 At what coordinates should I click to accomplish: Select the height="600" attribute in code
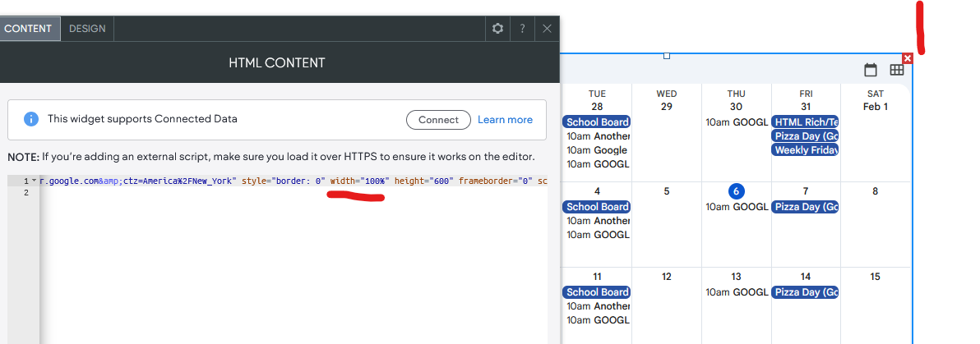click(x=424, y=181)
